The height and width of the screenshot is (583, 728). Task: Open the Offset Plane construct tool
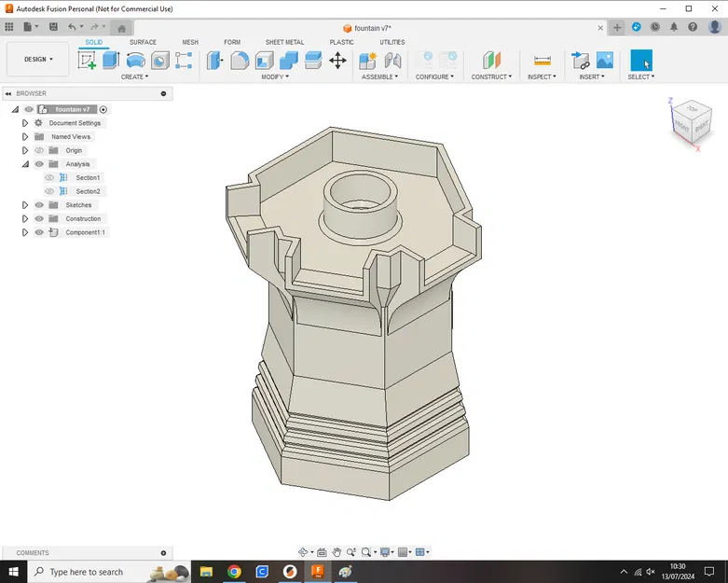(491, 61)
